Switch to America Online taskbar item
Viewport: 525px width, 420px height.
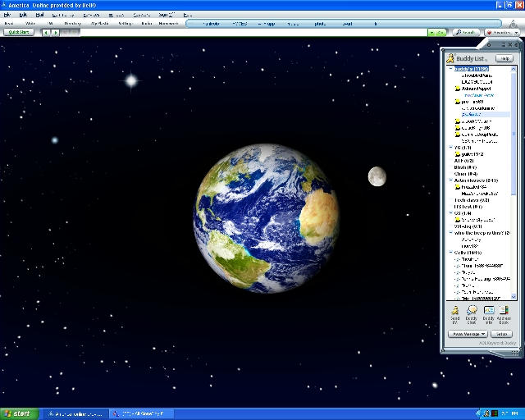pos(76,414)
